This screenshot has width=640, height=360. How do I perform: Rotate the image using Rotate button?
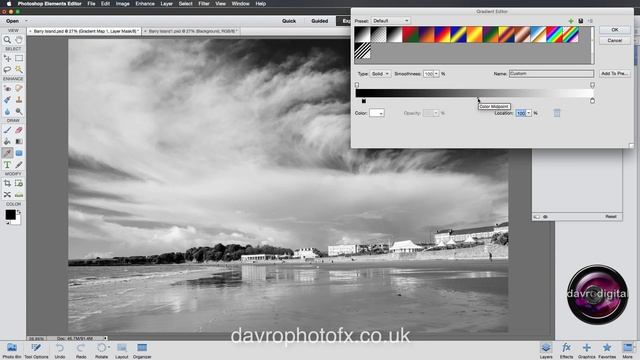pyautogui.click(x=102, y=350)
